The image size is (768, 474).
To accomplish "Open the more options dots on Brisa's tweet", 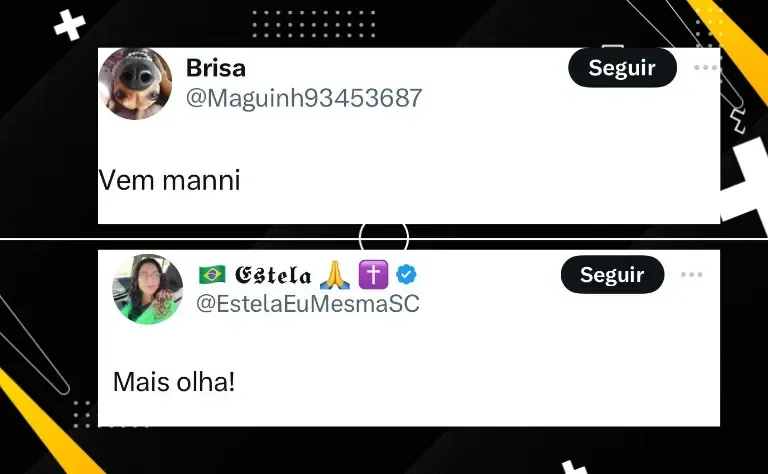I will (706, 68).
